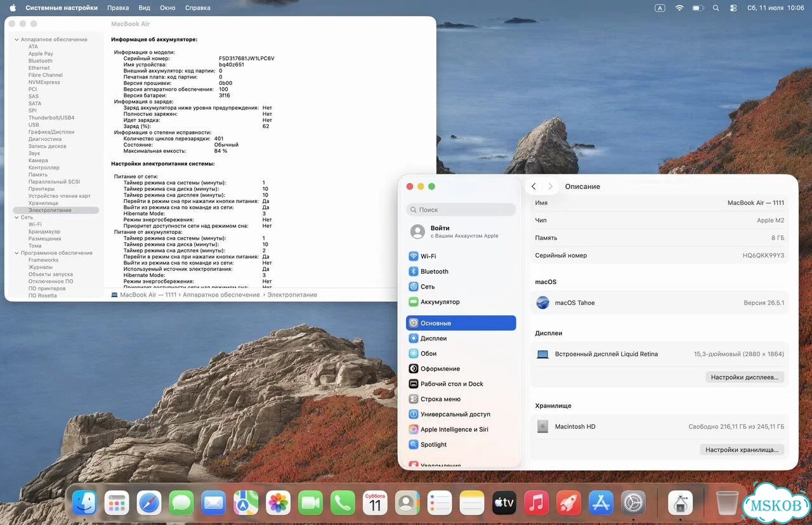812x525 pixels.
Task: Click System Settings gear in Dock
Action: (x=633, y=503)
